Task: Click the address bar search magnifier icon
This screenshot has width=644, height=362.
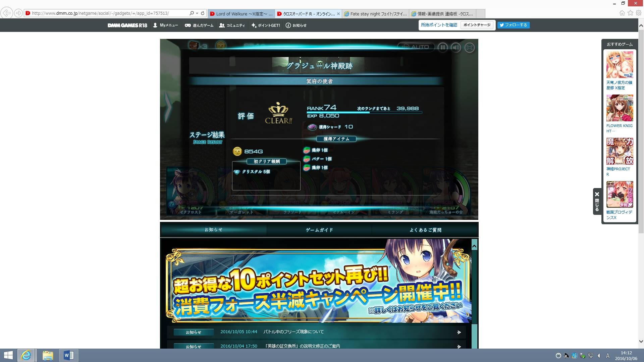Action: (192, 13)
